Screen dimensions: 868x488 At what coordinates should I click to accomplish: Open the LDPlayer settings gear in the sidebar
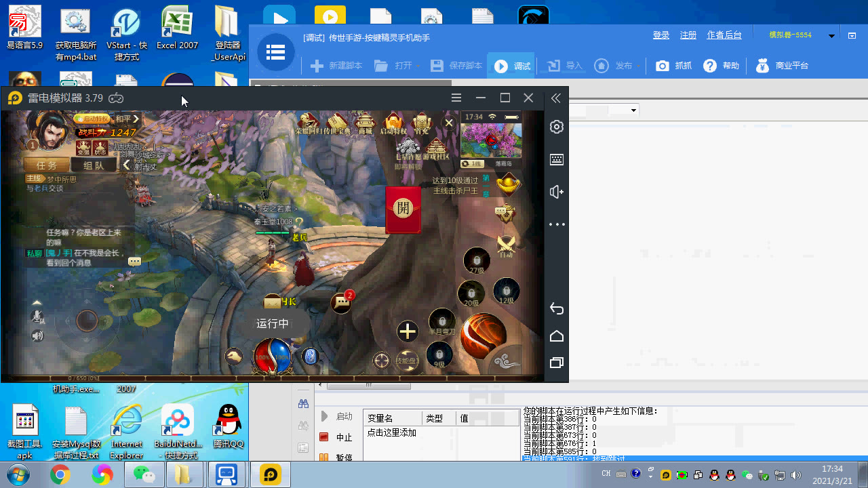[x=557, y=127]
